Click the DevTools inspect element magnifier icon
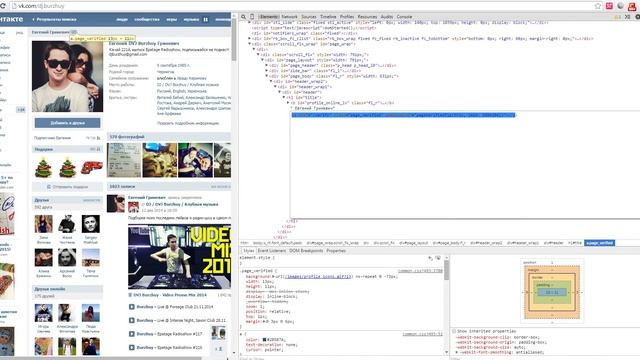 point(243,17)
